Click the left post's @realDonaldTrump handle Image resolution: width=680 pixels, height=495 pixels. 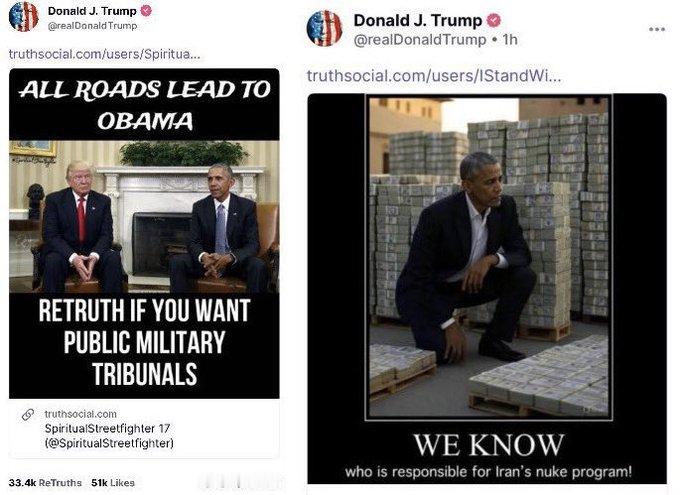(92, 26)
